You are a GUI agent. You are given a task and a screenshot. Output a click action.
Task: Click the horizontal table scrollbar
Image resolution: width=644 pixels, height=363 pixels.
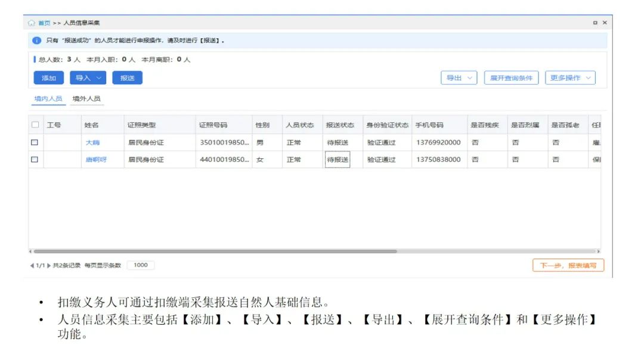(x=215, y=251)
